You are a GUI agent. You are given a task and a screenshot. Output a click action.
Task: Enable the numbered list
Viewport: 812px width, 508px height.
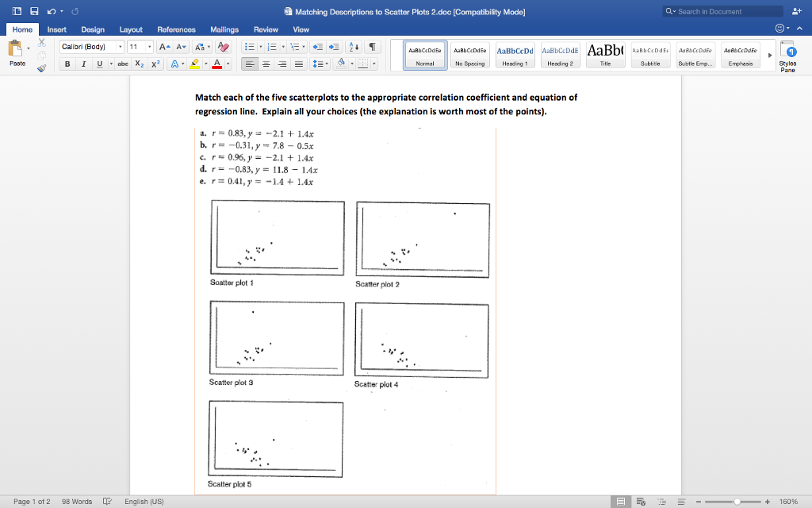pos(272,47)
